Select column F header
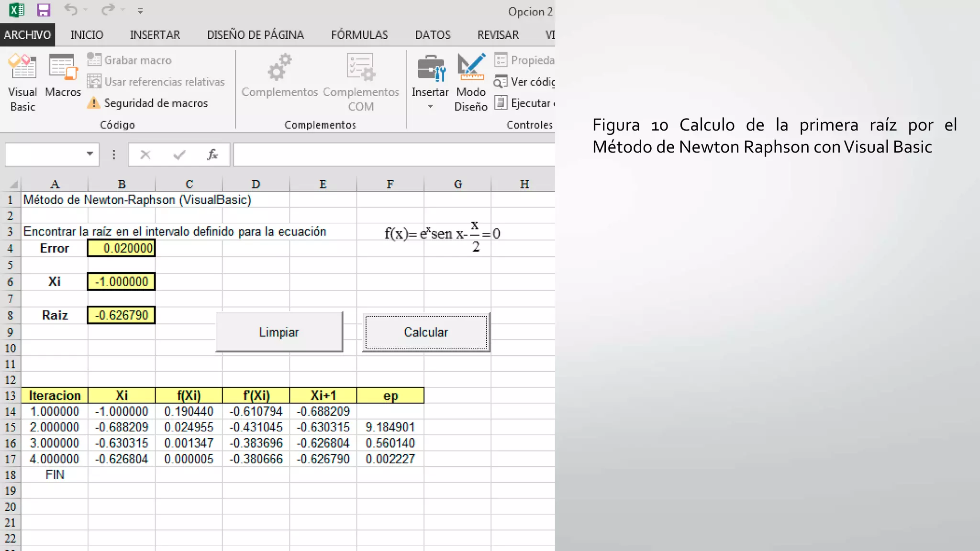 pyautogui.click(x=390, y=184)
